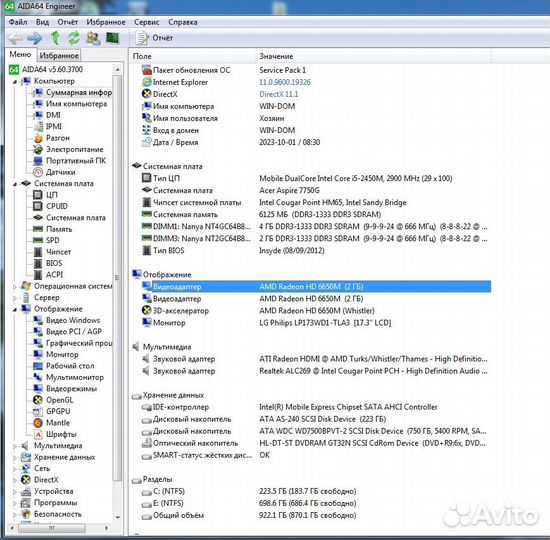550x540 pixels.
Task: Expand the DirectX tree node
Action: tap(15, 480)
